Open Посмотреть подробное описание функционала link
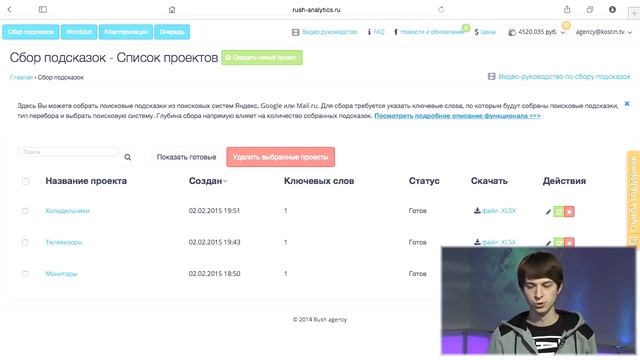 pos(457,116)
